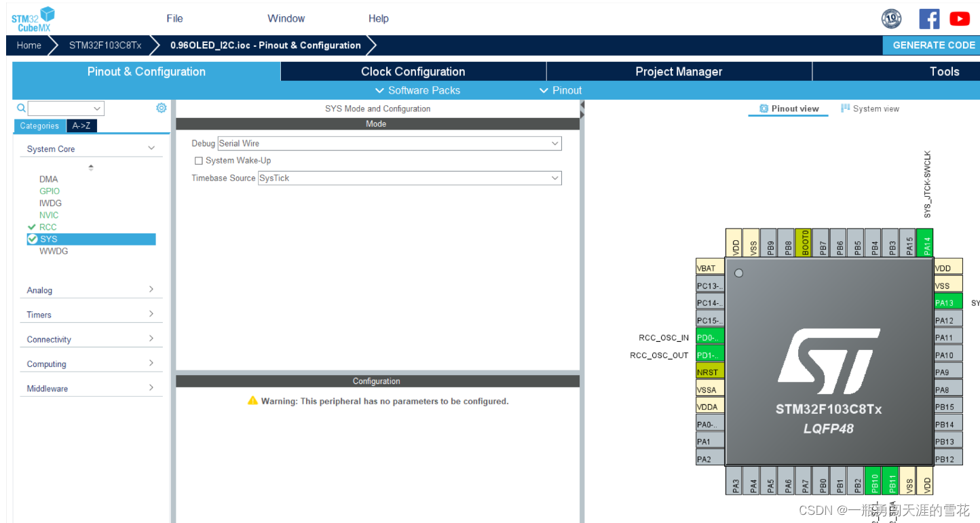Open the search combo box dropdown arrow
Viewport: 980px width, 523px height.
tap(97, 109)
